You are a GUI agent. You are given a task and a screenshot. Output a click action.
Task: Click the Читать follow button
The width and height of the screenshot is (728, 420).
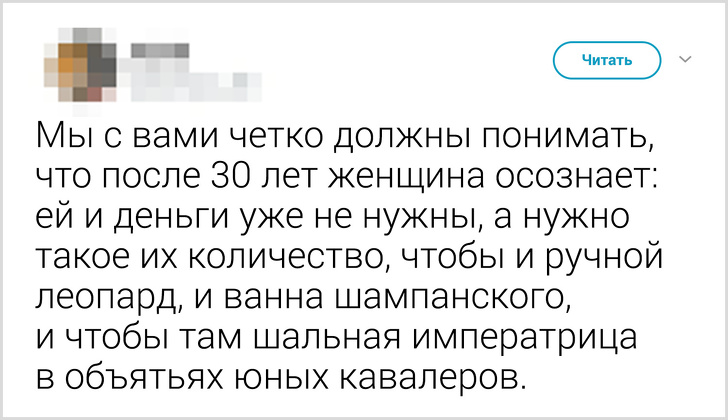(x=607, y=60)
